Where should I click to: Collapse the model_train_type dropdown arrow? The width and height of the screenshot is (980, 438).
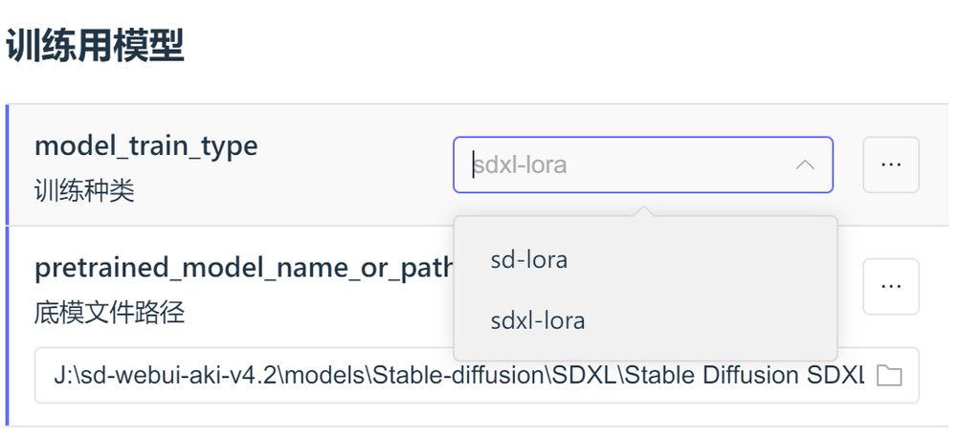[x=806, y=165]
